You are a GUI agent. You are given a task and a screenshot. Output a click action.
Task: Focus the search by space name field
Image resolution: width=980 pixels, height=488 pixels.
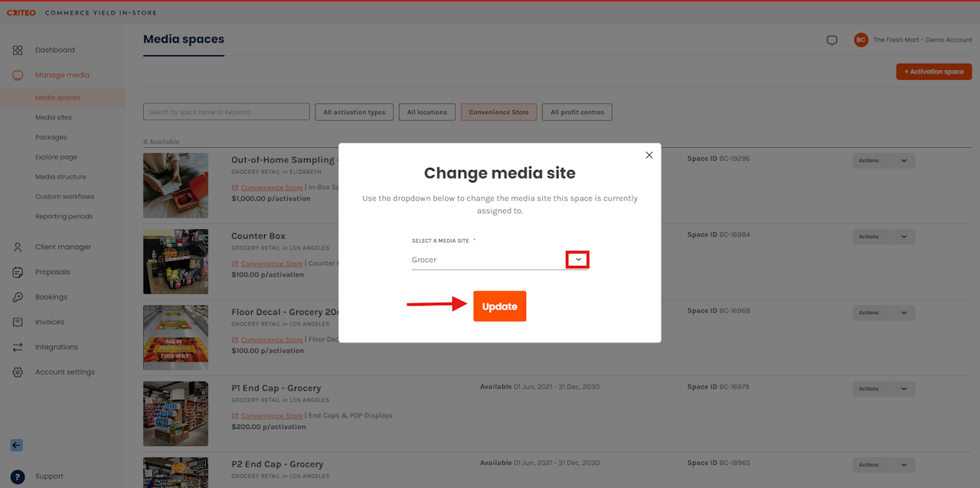pos(227,112)
